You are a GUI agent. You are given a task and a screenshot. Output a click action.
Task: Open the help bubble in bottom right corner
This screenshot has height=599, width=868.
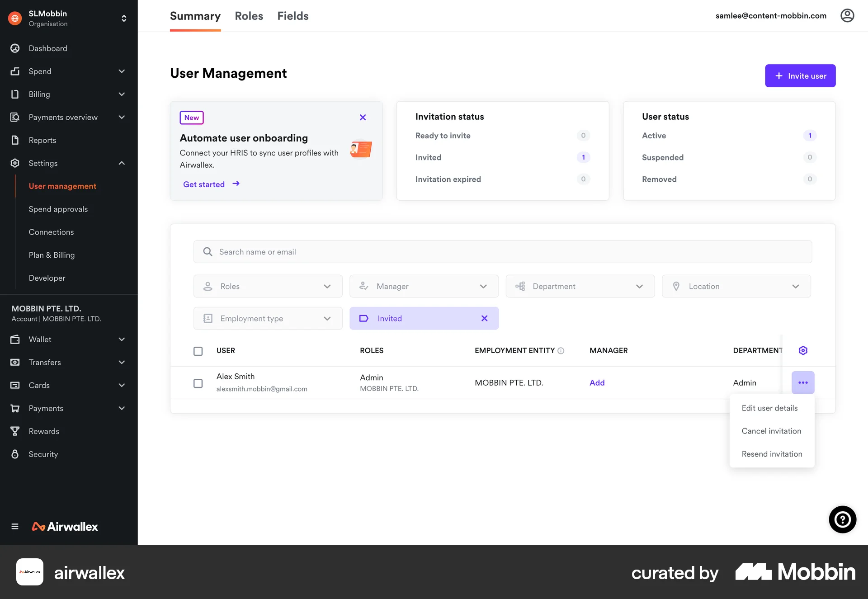[x=842, y=519]
